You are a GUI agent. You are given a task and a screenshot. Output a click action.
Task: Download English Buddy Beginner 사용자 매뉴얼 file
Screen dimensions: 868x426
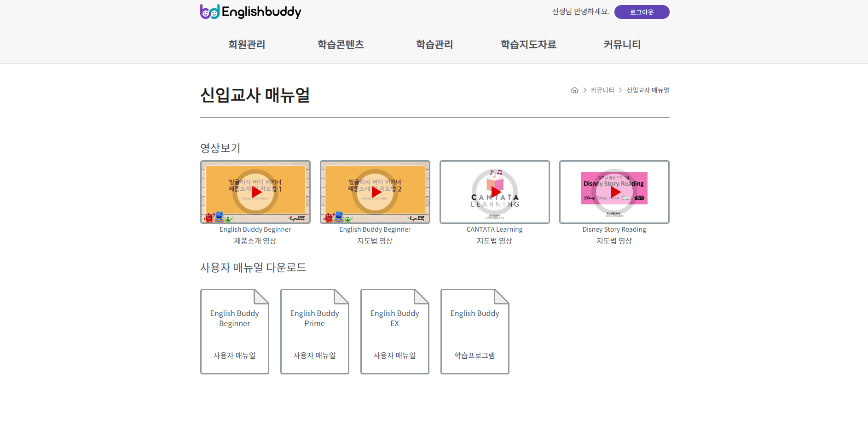(235, 332)
